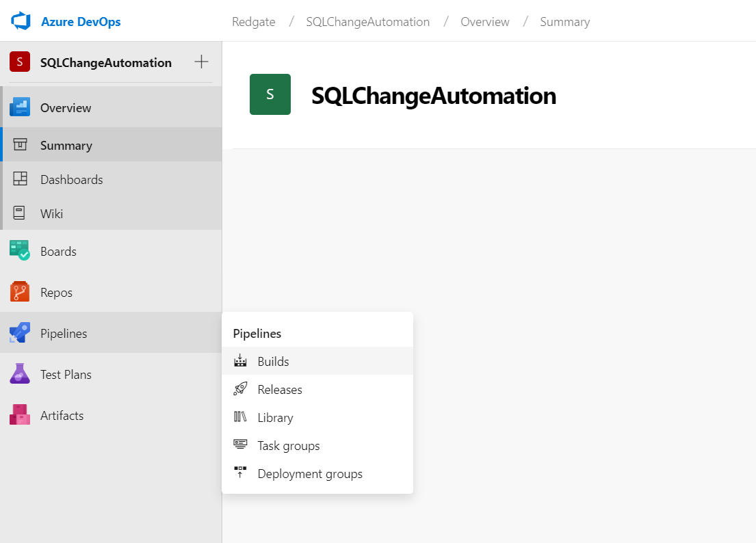Viewport: 756px width, 543px height.
Task: Click the red S project avatar in sidebar
Action: point(20,62)
